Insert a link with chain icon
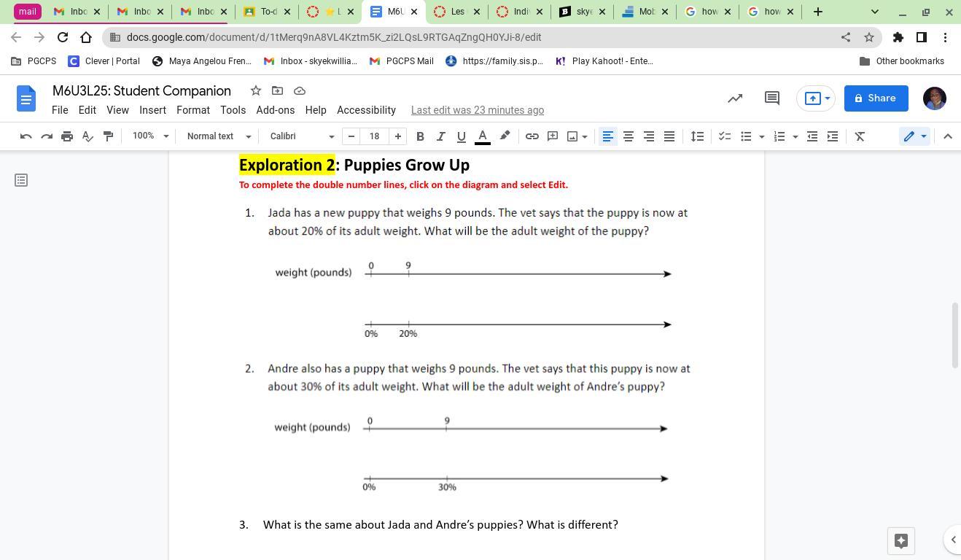The width and height of the screenshot is (961, 560). point(532,136)
